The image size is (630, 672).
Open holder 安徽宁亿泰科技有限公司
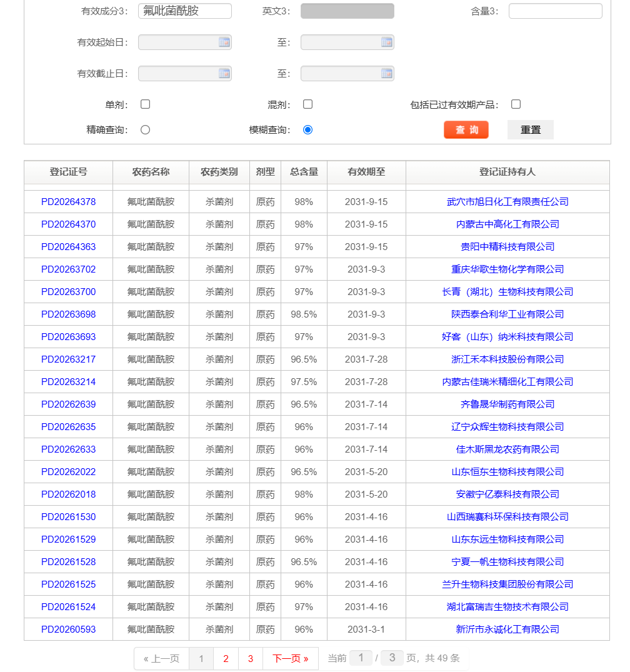507,494
